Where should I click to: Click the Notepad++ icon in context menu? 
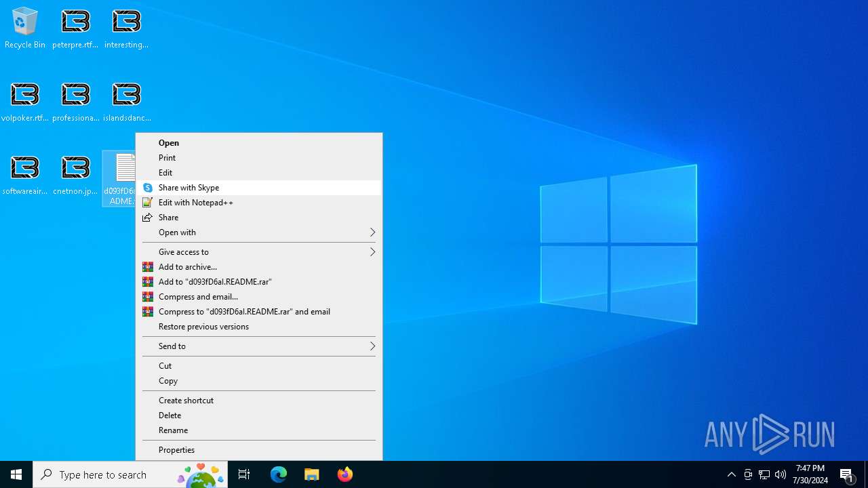[x=147, y=203]
